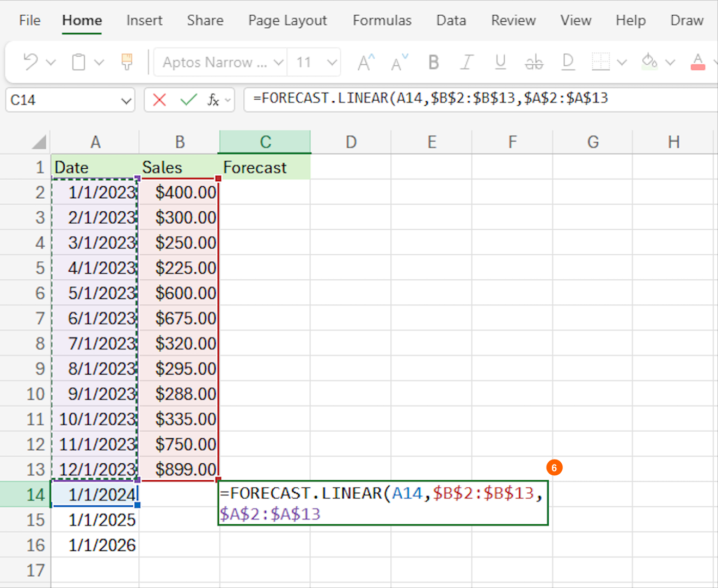Open the Help tab
This screenshot has height=588, width=718.
tap(631, 21)
